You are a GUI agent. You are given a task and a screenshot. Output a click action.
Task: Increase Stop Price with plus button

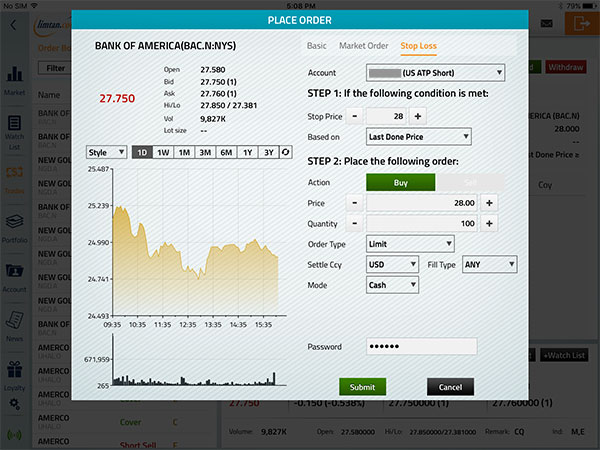[x=417, y=116]
